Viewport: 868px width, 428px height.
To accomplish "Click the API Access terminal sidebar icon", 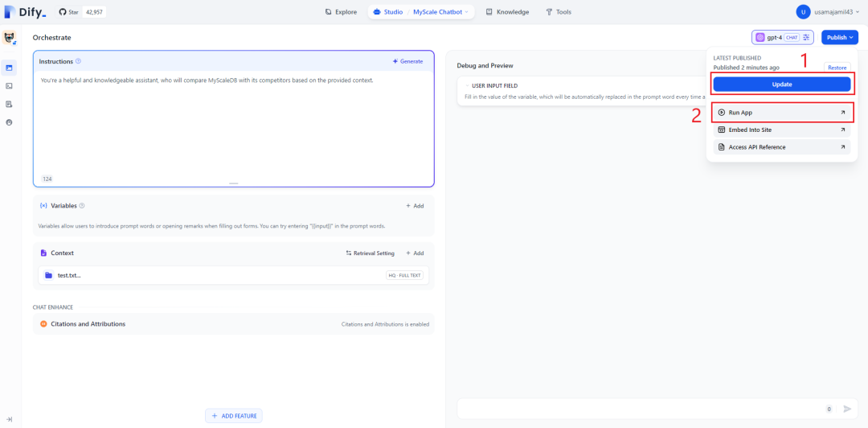I will coord(10,85).
